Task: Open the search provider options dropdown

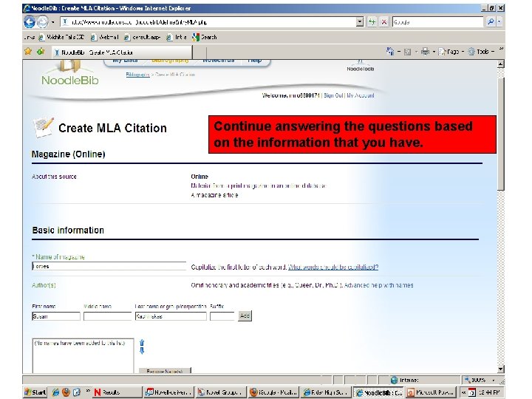Action: 499,22
